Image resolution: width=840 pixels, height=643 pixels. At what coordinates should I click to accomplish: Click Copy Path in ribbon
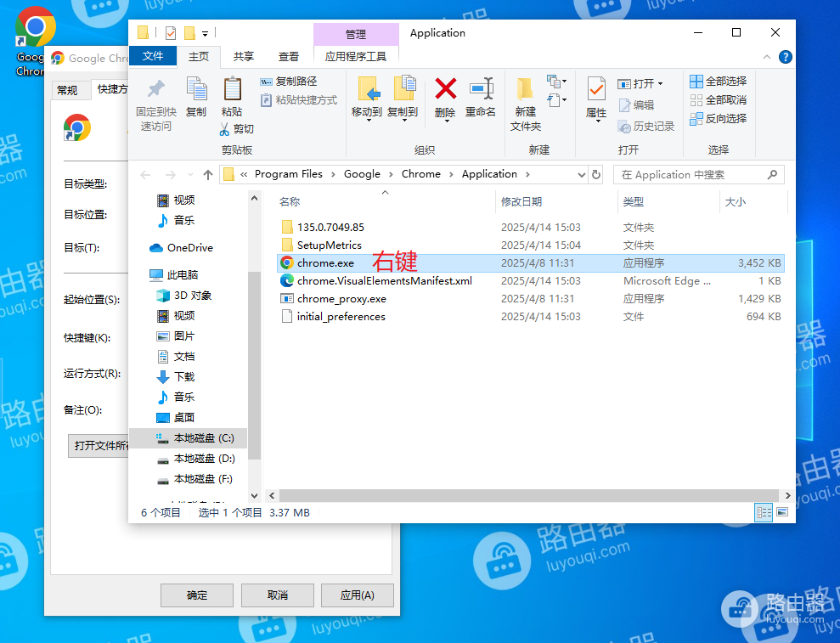point(288,82)
